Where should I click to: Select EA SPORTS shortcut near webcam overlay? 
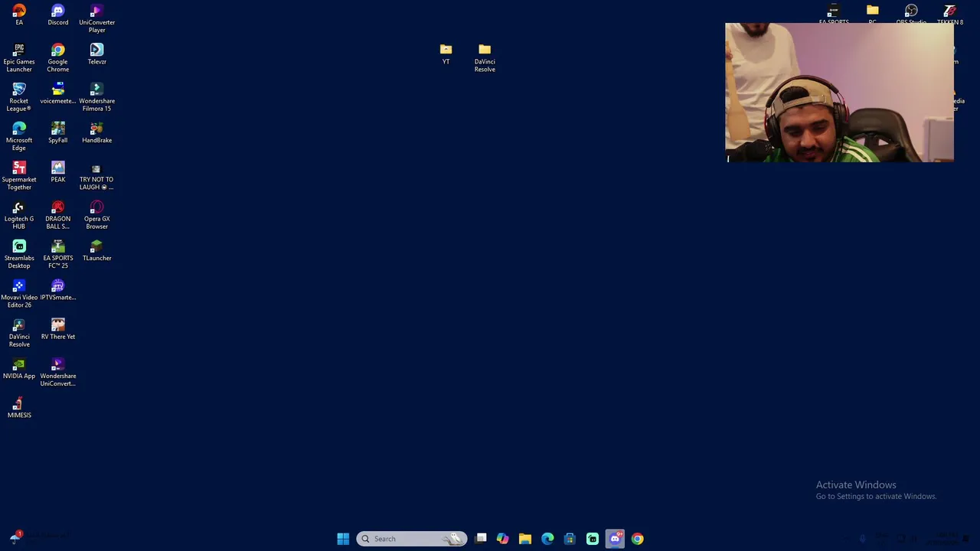pyautogui.click(x=833, y=14)
